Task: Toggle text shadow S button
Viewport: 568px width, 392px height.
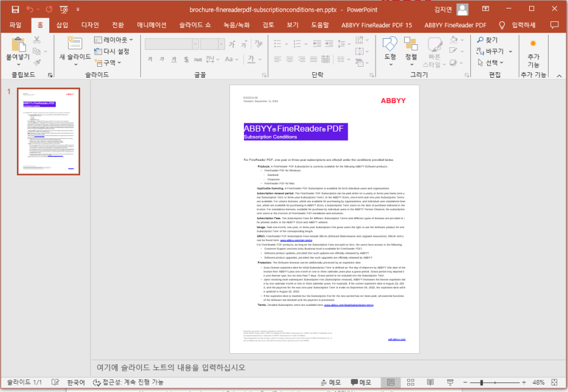Action: [186, 59]
